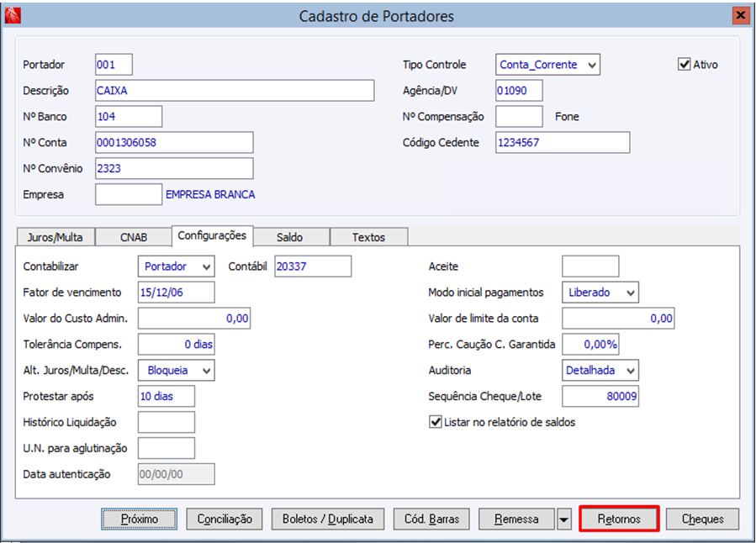This screenshot has width=756, height=543.
Task: Click the red application icon in title bar
Action: coord(13,15)
